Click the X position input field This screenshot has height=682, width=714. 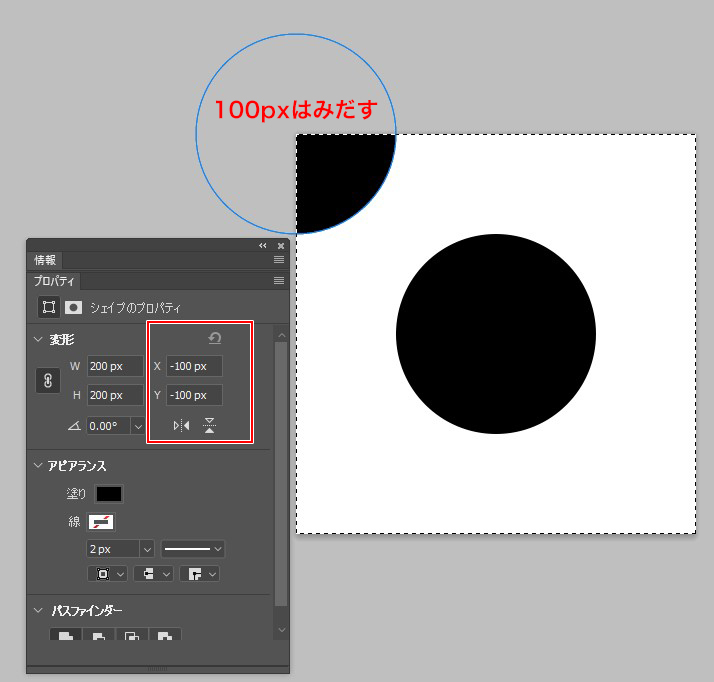coord(194,366)
